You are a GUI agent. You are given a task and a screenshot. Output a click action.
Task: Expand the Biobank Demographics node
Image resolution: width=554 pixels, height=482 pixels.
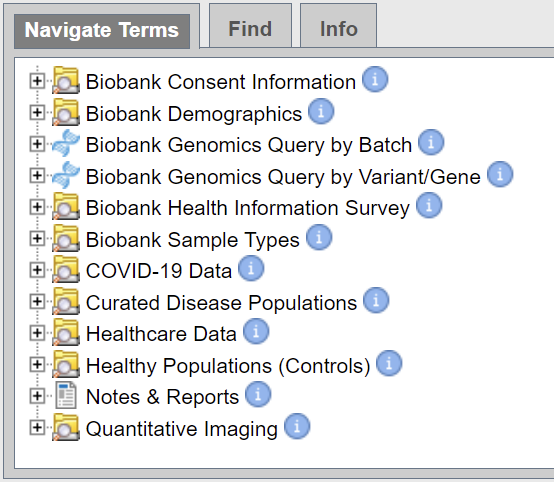click(37, 113)
